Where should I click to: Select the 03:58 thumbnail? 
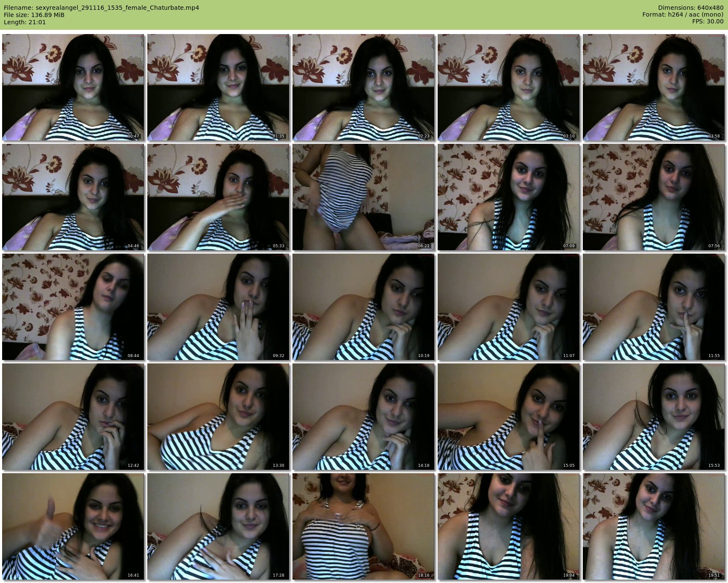pyautogui.click(x=653, y=87)
